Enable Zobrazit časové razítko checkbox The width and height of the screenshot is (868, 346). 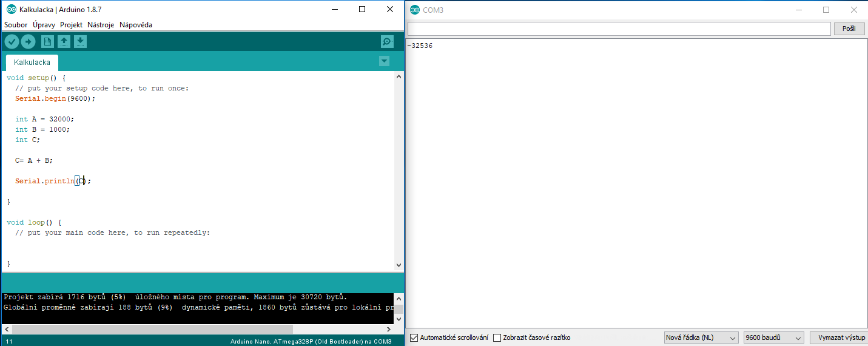(497, 338)
